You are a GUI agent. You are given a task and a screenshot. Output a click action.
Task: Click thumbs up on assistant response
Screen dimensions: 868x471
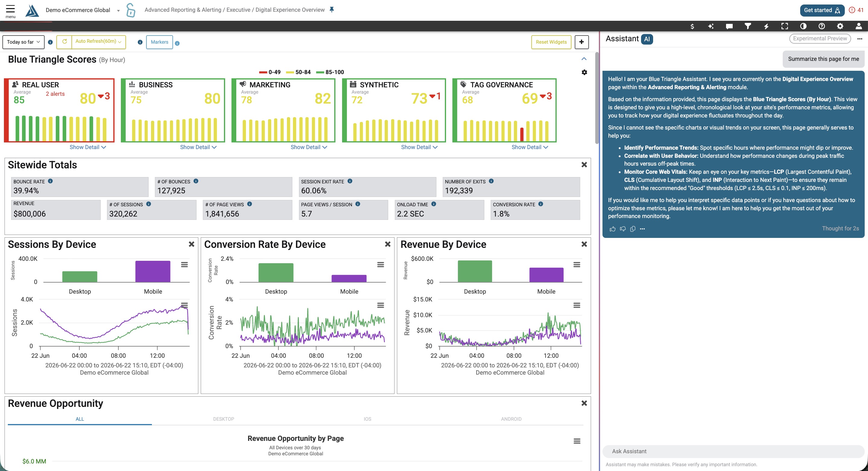point(613,229)
